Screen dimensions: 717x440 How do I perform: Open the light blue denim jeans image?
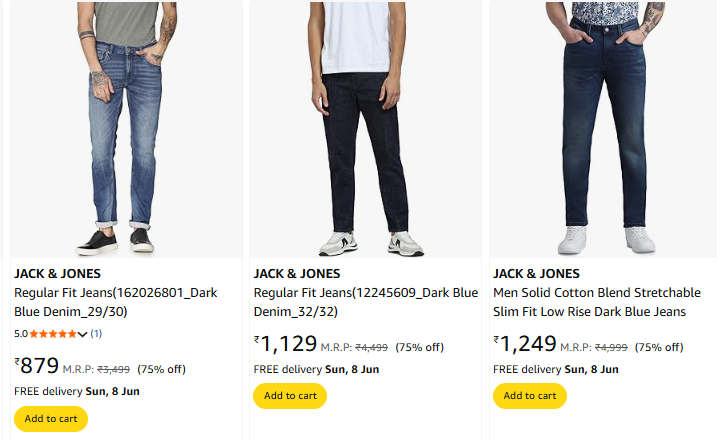(x=125, y=128)
